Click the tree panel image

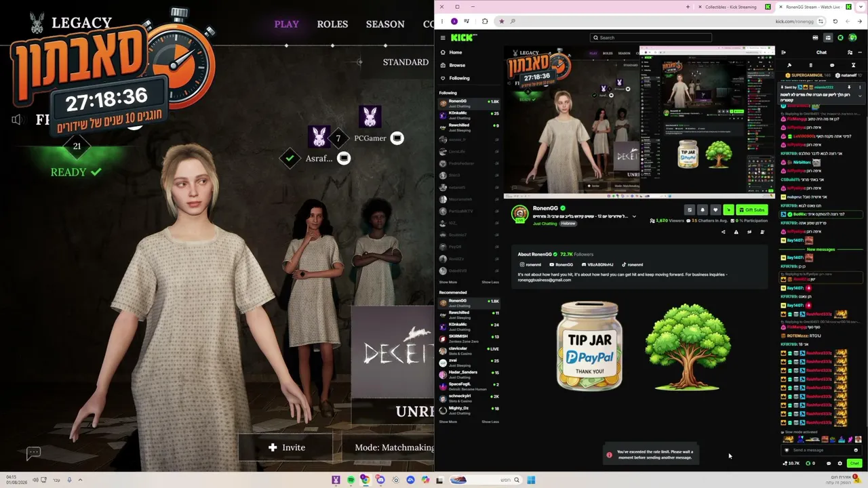click(x=688, y=346)
